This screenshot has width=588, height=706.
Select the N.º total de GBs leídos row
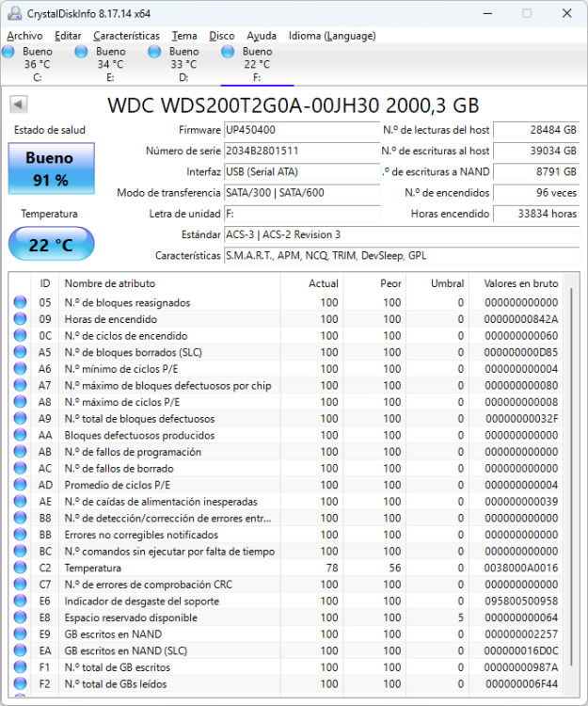(288, 684)
